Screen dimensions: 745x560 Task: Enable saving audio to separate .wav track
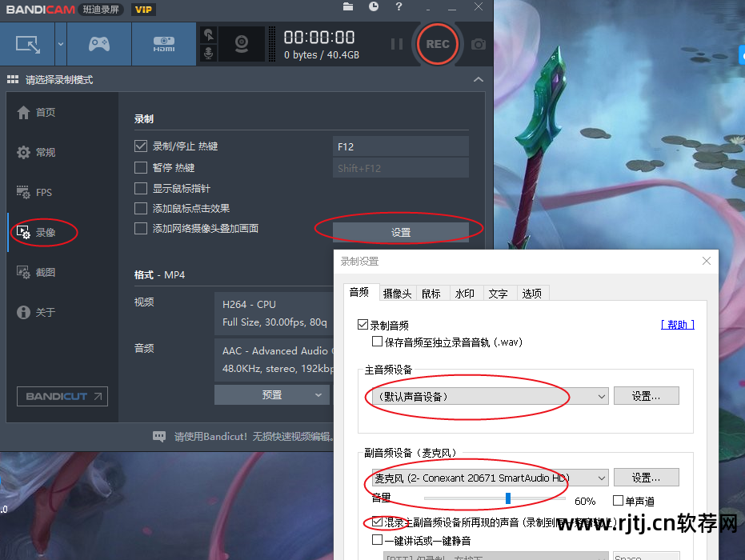tap(377, 341)
